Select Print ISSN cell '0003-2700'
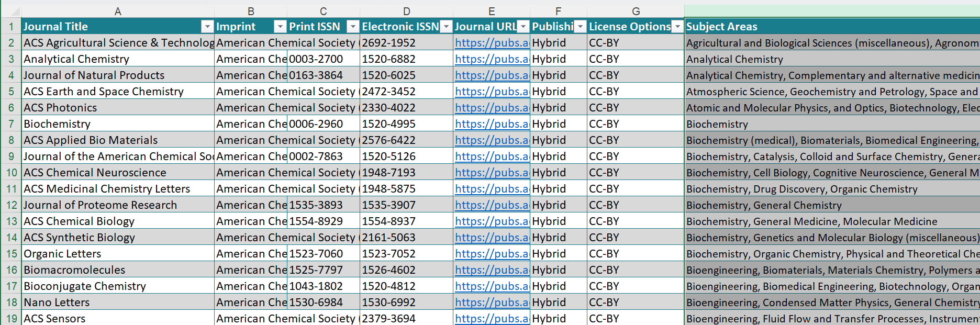The image size is (980, 325). [324, 59]
